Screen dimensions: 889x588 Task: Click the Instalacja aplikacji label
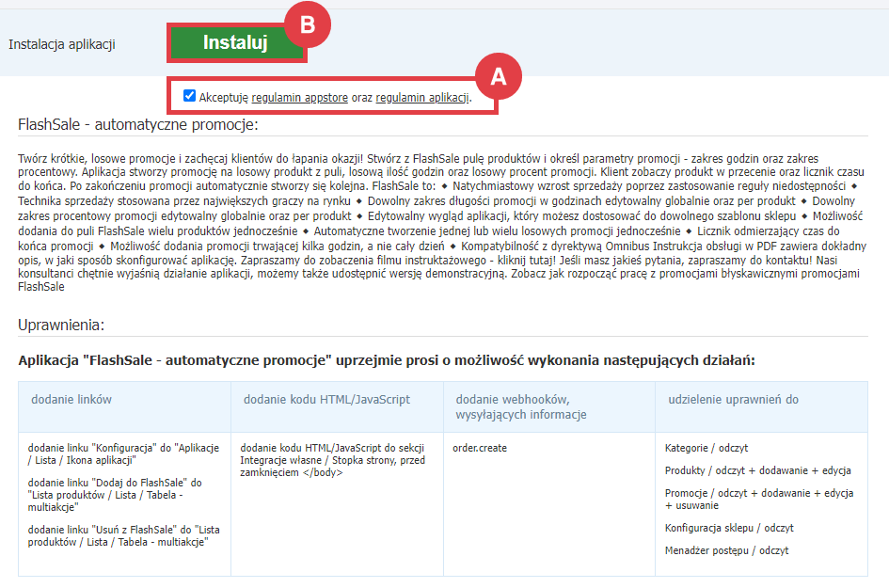tap(62, 44)
